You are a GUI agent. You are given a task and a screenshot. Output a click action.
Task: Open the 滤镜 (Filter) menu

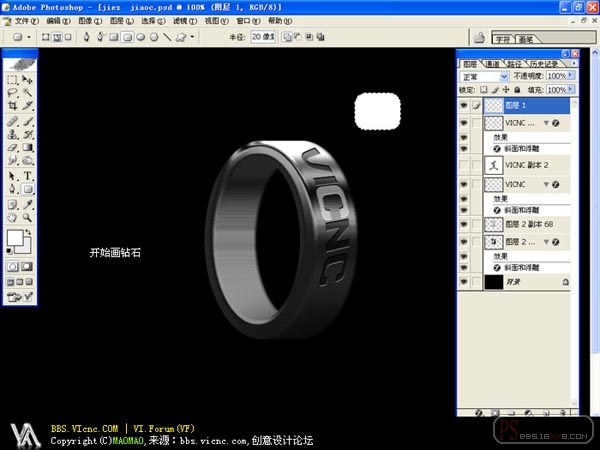point(185,21)
